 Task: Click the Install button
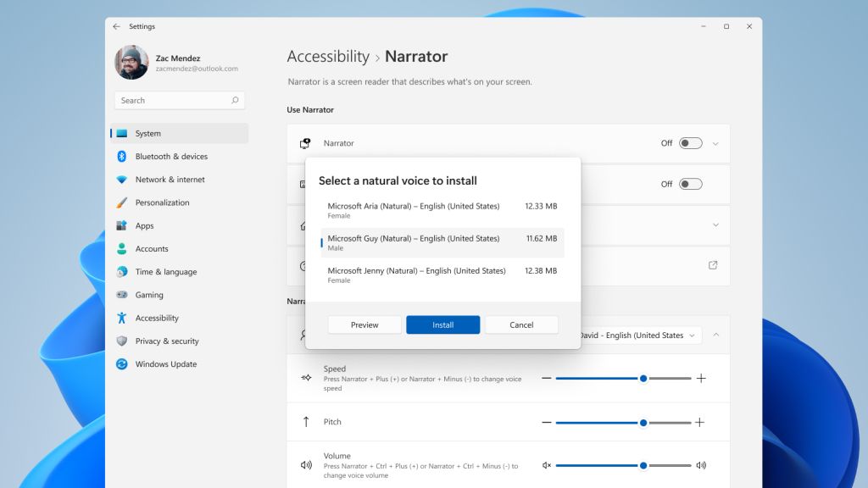pyautogui.click(x=442, y=324)
